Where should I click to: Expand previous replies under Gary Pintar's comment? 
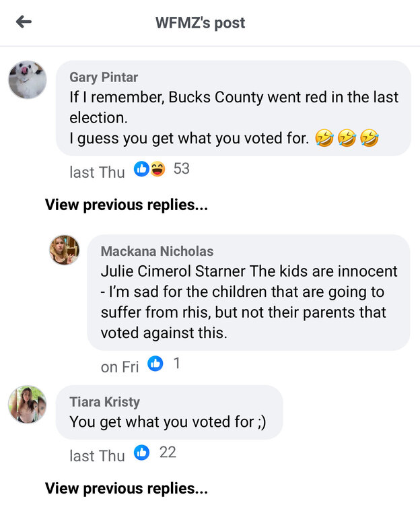[x=126, y=205]
